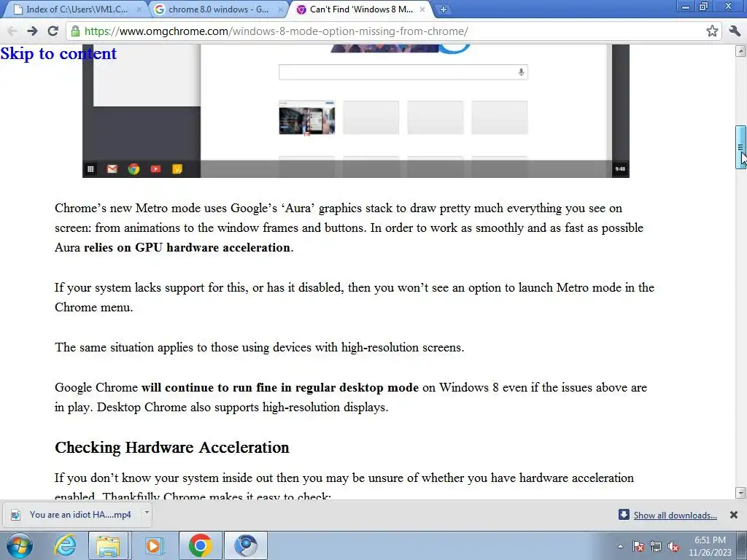This screenshot has height=560, width=747.
Task: Switch to the 'chrome 8.0 windows' Google tab
Action: coord(219,9)
